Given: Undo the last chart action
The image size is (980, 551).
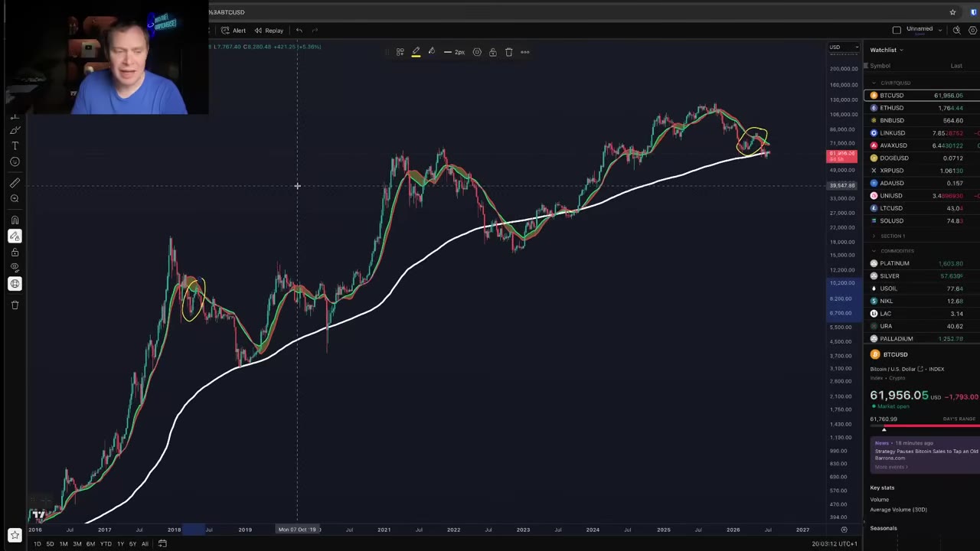Looking at the screenshot, I should pyautogui.click(x=299, y=31).
